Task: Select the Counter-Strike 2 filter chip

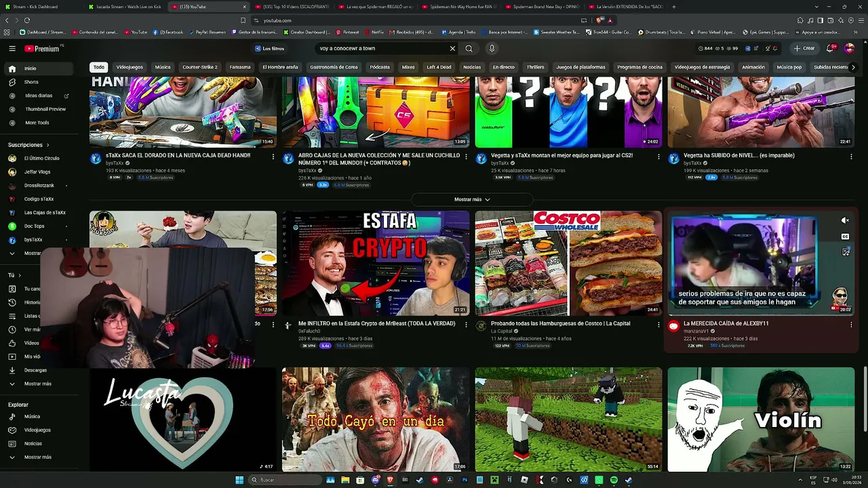Action: pos(200,67)
